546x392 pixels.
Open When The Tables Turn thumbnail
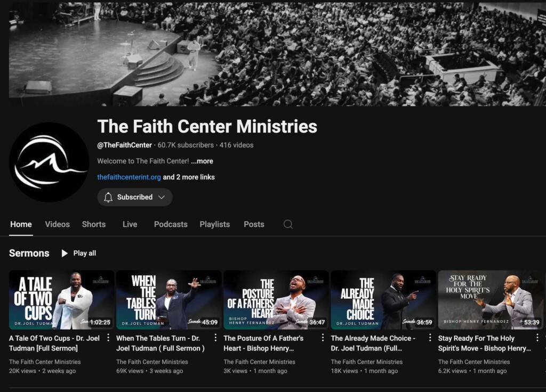(x=169, y=300)
